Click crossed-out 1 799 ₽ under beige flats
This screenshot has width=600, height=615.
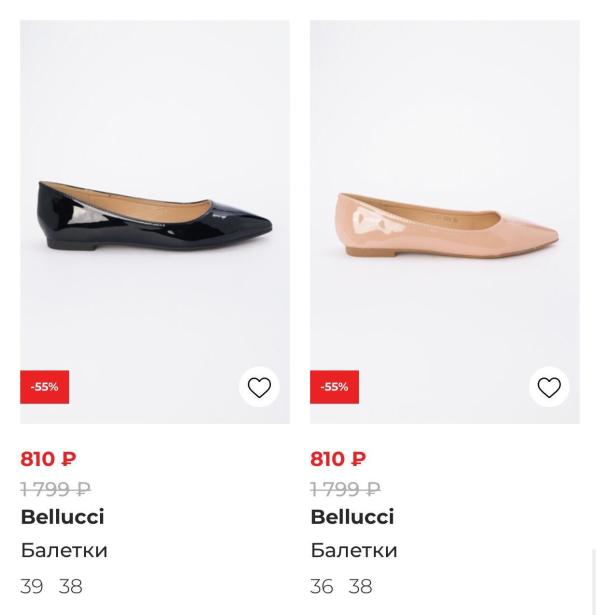345,489
